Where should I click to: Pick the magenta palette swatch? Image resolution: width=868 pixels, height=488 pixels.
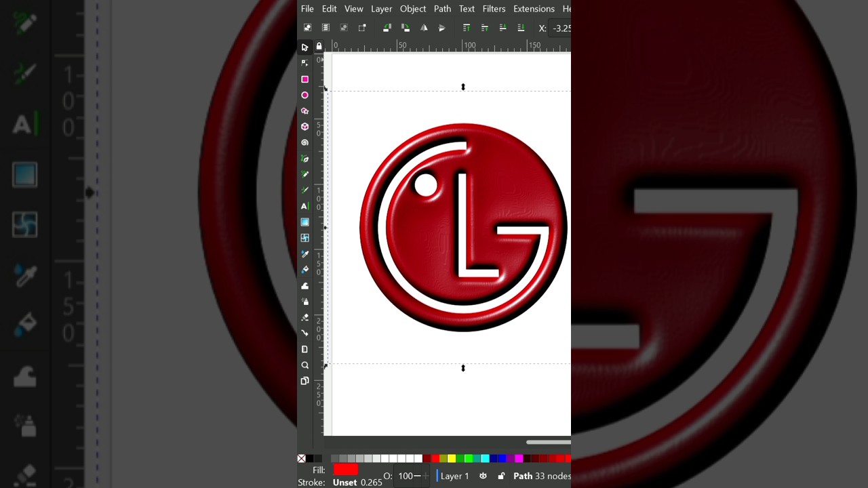pos(519,459)
